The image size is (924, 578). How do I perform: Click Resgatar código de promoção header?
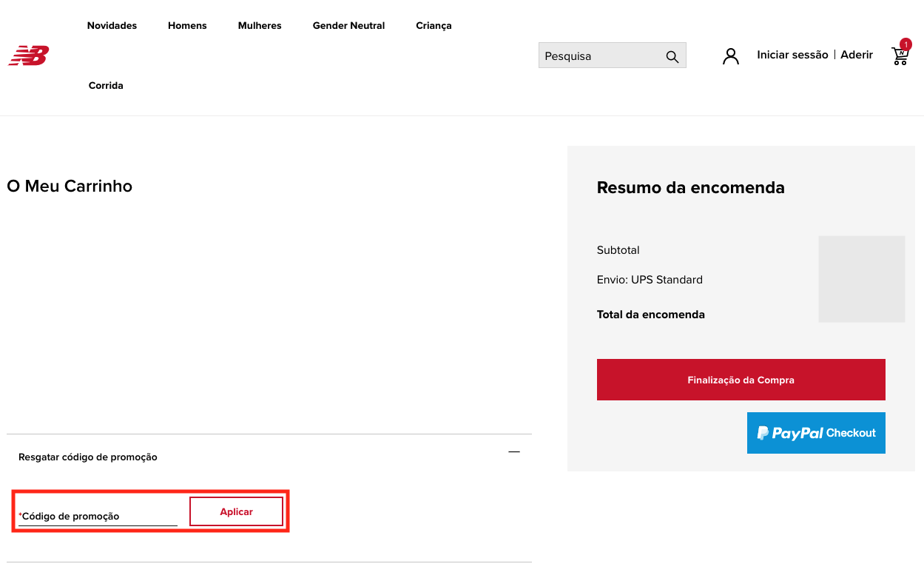[x=88, y=457]
